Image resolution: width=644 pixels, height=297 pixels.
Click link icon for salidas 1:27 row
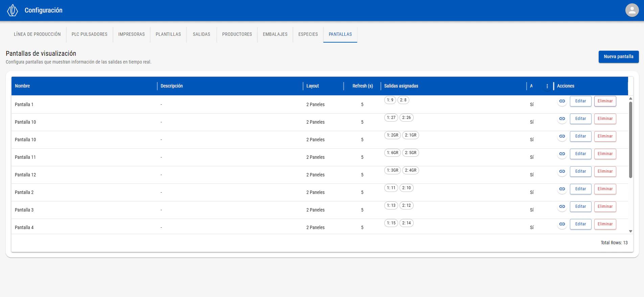[562, 119]
